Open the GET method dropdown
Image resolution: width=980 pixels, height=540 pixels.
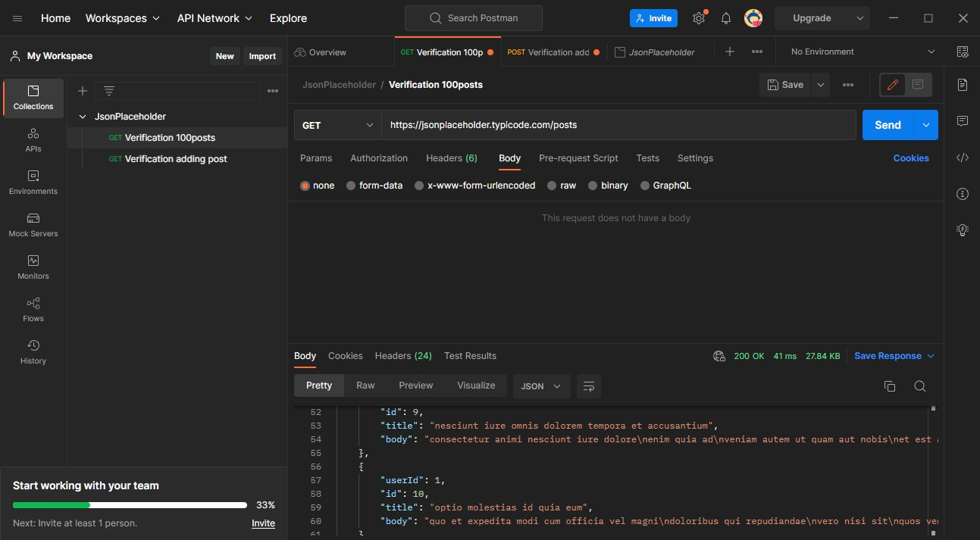click(x=337, y=125)
